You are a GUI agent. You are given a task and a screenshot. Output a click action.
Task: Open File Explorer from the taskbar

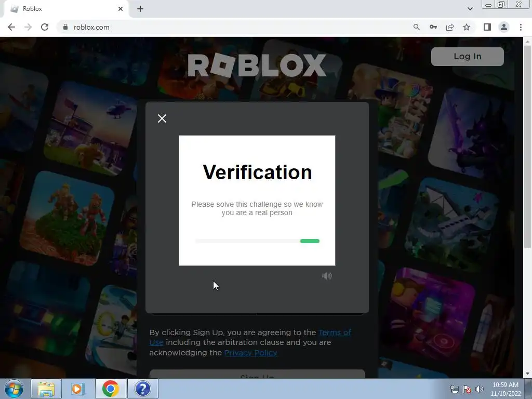point(46,389)
